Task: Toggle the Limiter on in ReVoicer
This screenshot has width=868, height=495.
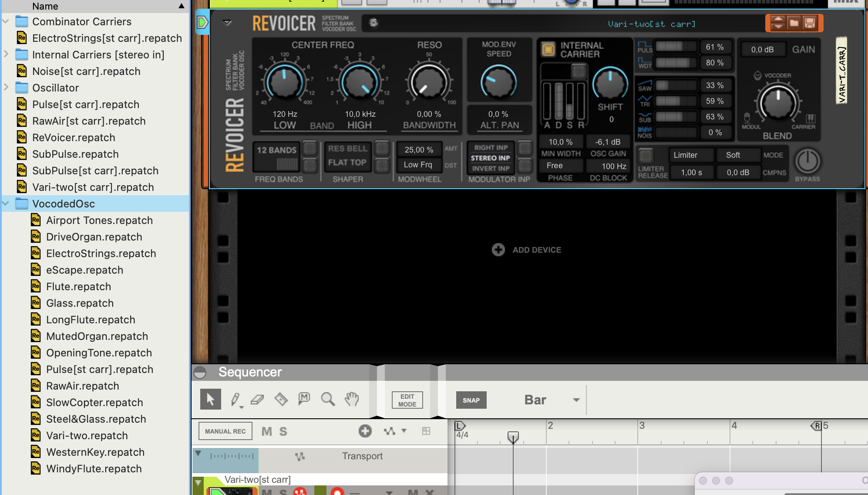Action: (684, 155)
